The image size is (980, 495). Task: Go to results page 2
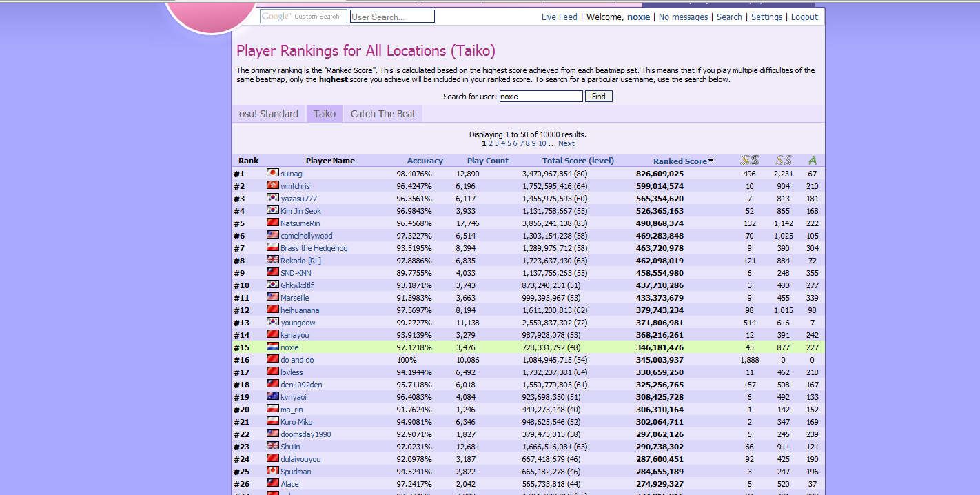coord(491,143)
